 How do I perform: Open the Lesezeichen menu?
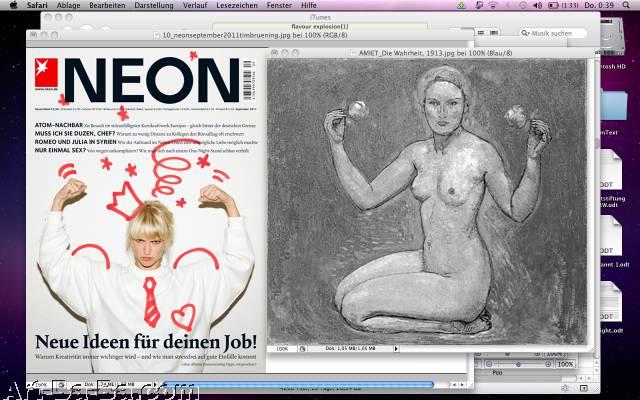(x=237, y=5)
